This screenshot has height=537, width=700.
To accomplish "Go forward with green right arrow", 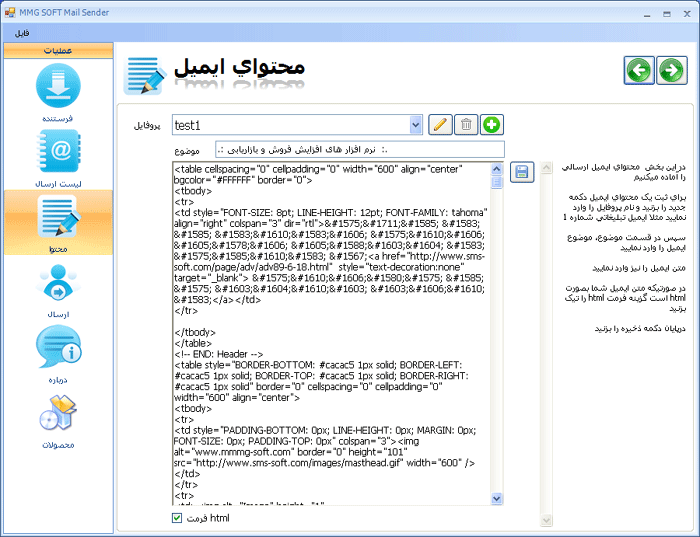I will [672, 70].
